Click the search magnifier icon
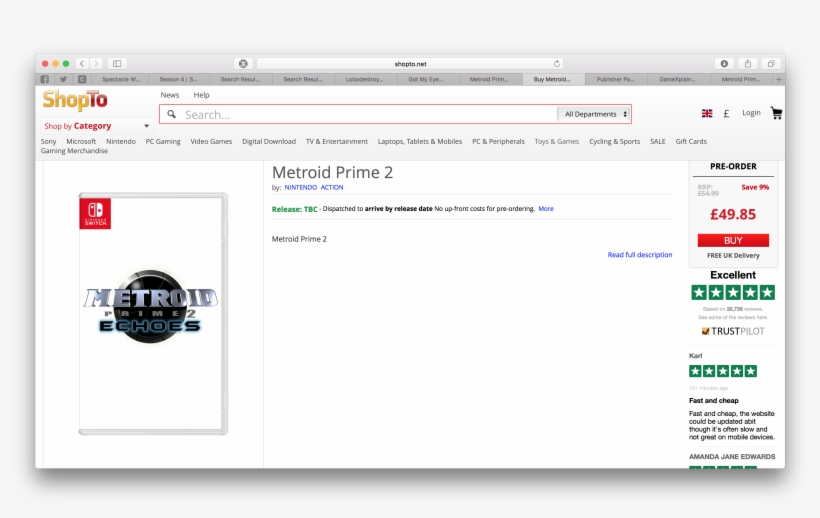 tap(172, 115)
